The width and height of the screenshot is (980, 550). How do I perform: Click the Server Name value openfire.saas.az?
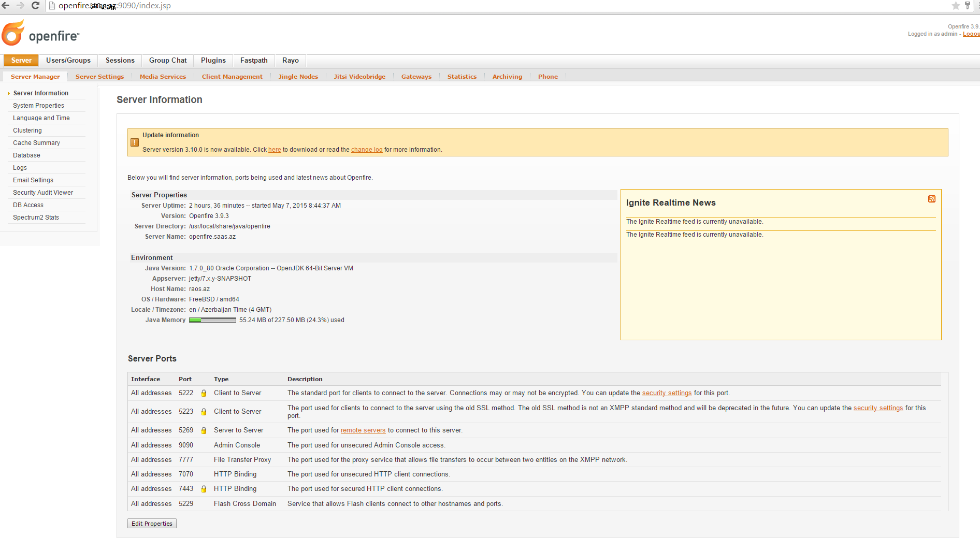click(x=212, y=237)
